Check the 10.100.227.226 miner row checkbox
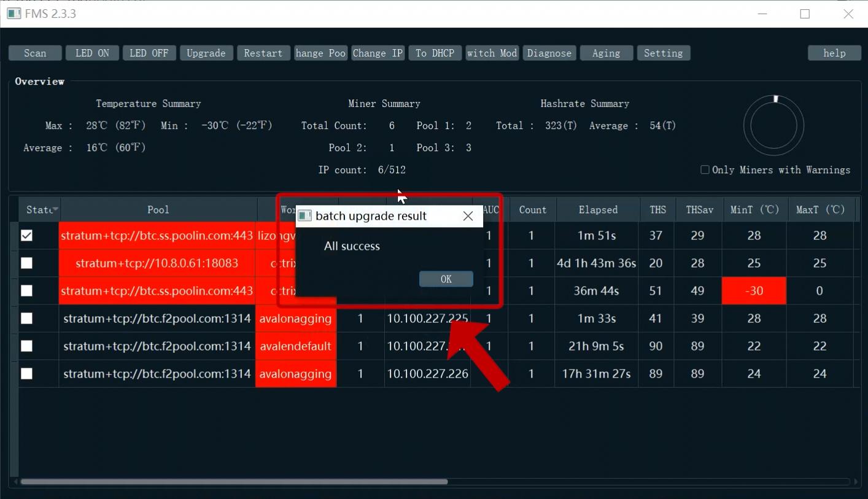 pos(26,374)
